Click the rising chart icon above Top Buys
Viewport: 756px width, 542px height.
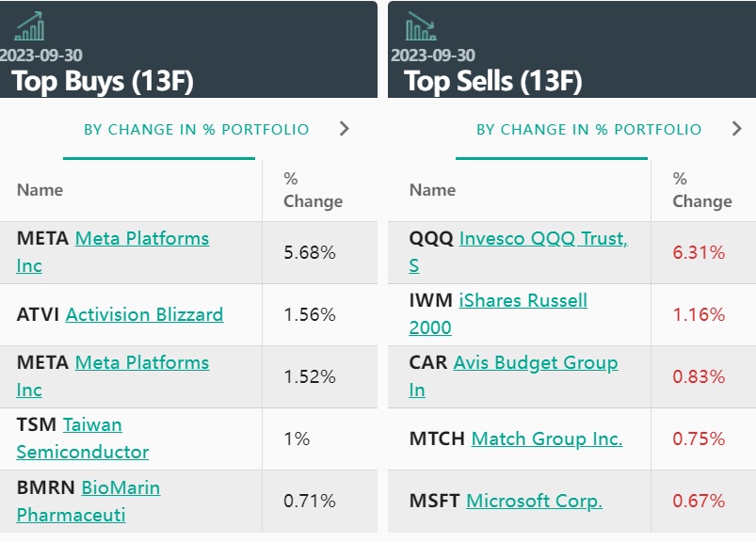click(29, 26)
